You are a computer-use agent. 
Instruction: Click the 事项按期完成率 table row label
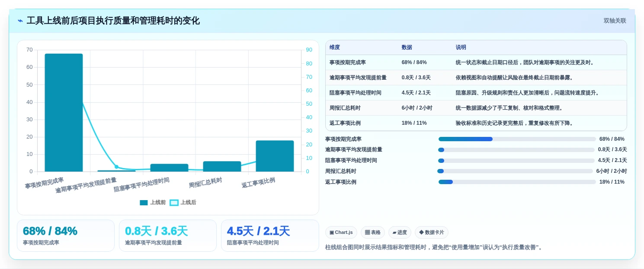pyautogui.click(x=348, y=62)
